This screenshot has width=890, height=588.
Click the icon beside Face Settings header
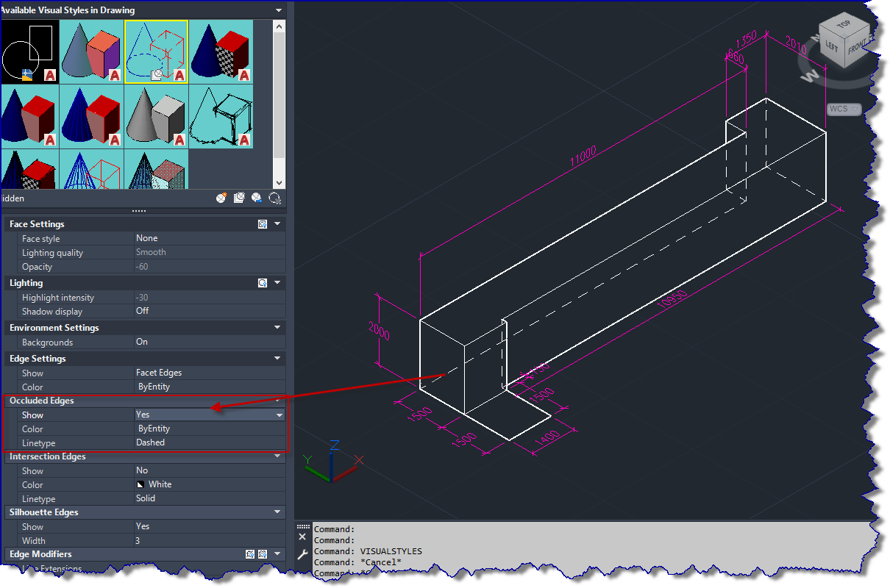tap(262, 223)
